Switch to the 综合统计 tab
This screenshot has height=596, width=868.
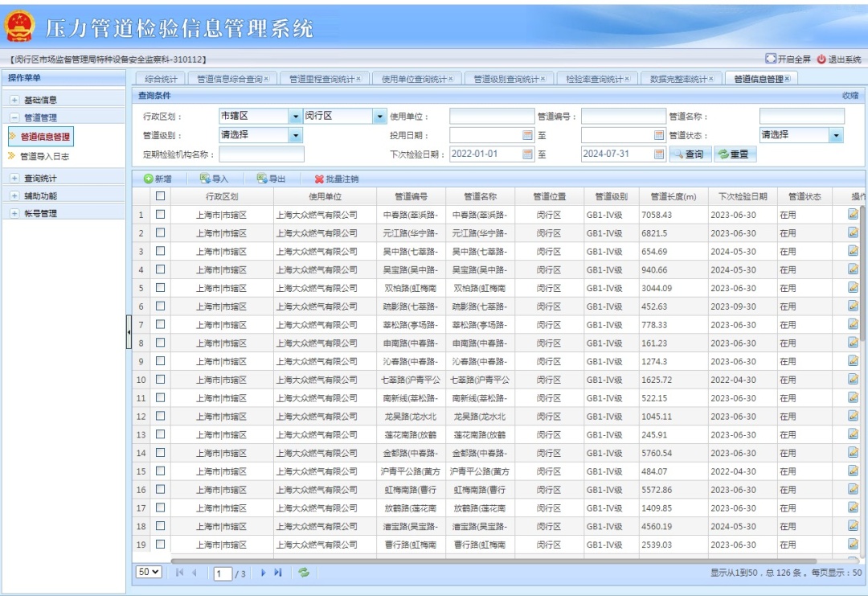pyautogui.click(x=162, y=79)
